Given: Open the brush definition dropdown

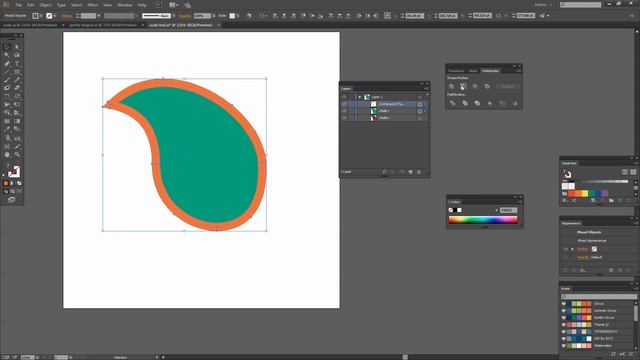Looking at the screenshot, I should click(173, 16).
